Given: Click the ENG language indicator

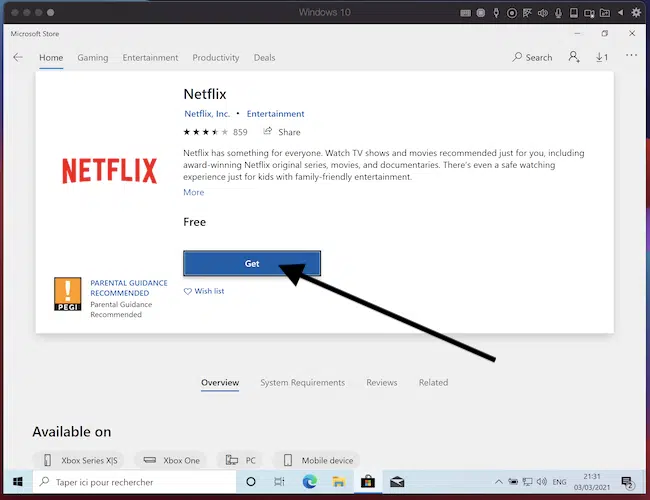Looking at the screenshot, I should click(559, 482).
